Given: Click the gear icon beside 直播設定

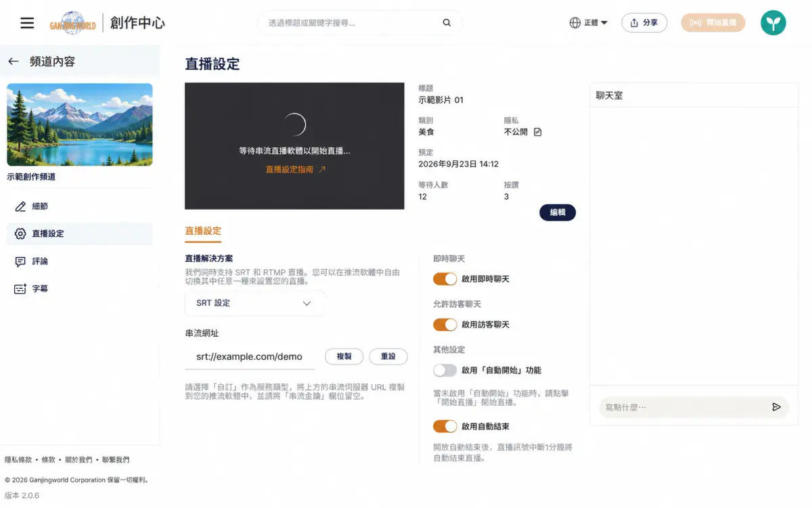Looking at the screenshot, I should pyautogui.click(x=20, y=233).
